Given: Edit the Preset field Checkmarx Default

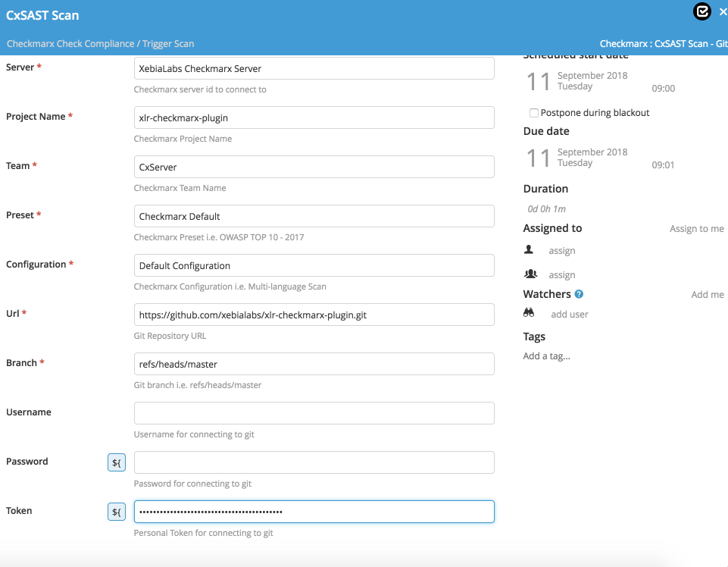Looking at the screenshot, I should (314, 216).
